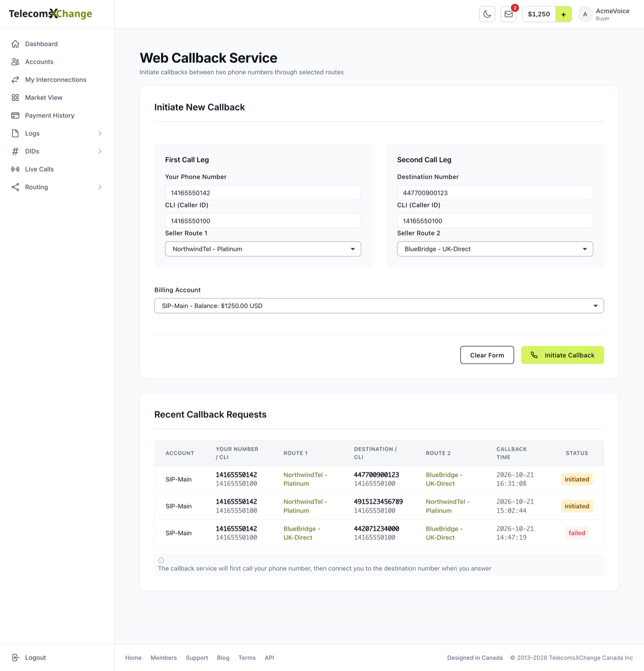The width and height of the screenshot is (644, 671).
Task: Open messages envelope with 2 notifications
Action: click(509, 14)
